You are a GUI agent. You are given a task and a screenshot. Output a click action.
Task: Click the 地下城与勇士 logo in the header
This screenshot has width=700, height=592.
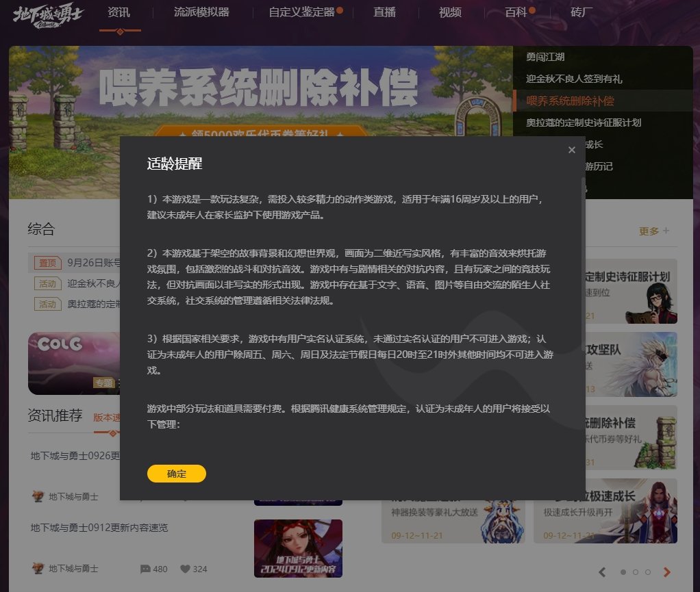(x=48, y=16)
